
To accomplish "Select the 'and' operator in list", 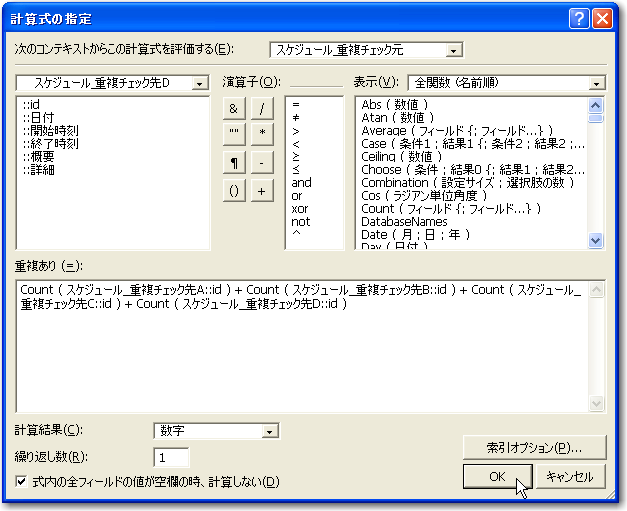I will [301, 183].
